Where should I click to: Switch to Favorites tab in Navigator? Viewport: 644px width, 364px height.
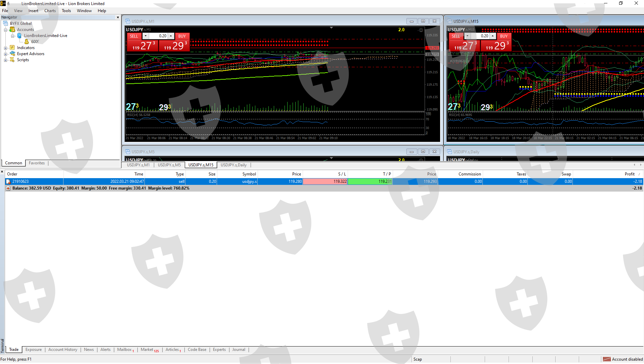[x=37, y=163]
